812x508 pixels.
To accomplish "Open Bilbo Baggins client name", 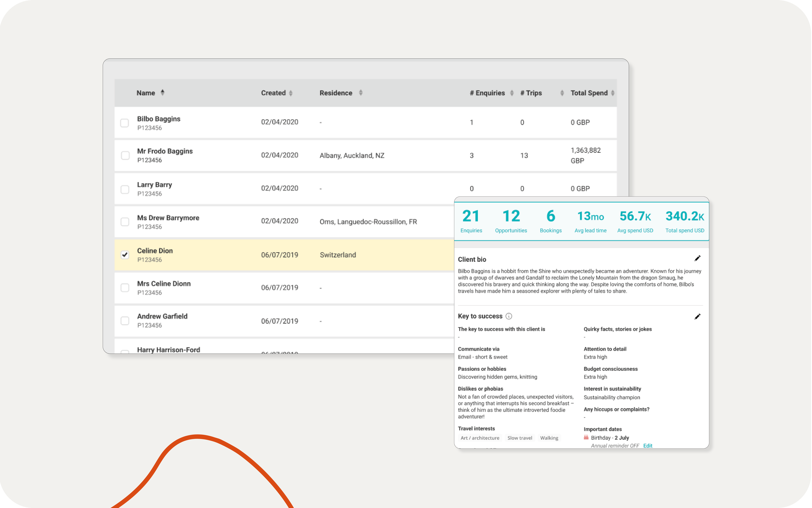I will click(x=159, y=119).
